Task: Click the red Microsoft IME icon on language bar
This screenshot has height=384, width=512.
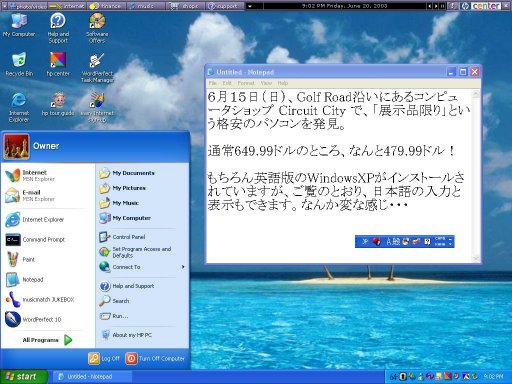Action: click(x=376, y=241)
